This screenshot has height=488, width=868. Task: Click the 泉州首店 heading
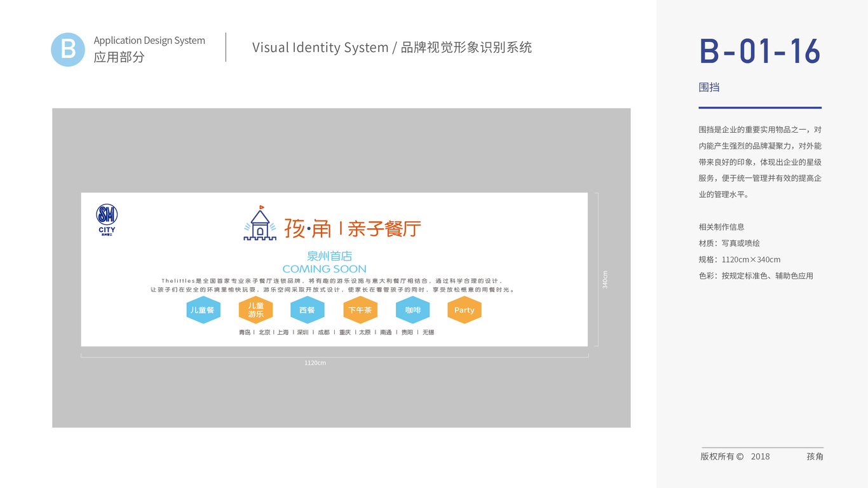click(329, 256)
